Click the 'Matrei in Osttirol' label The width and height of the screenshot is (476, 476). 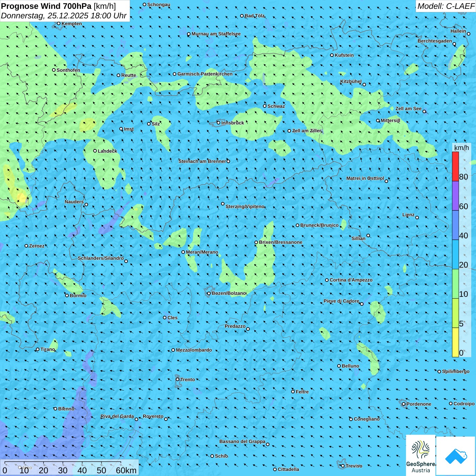365,178
